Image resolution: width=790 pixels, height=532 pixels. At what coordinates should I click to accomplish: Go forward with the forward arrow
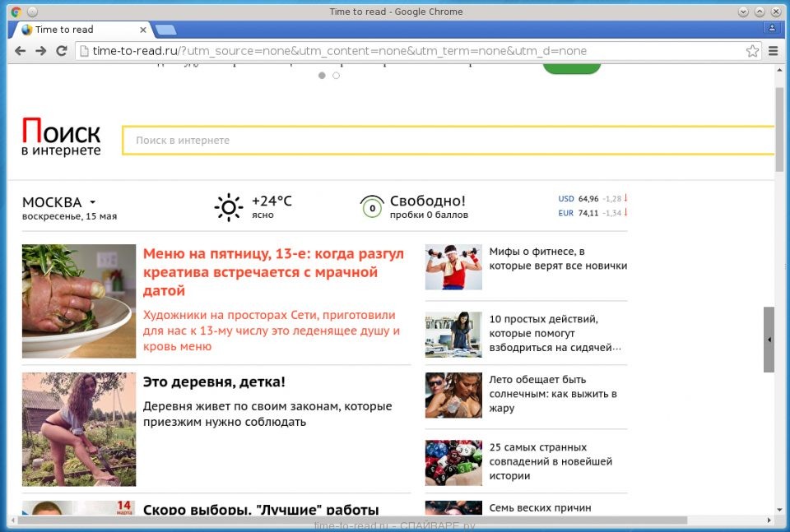41,51
